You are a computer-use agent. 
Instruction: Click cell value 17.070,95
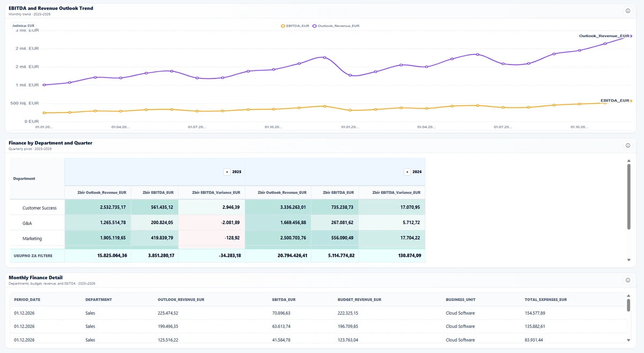tap(392, 207)
